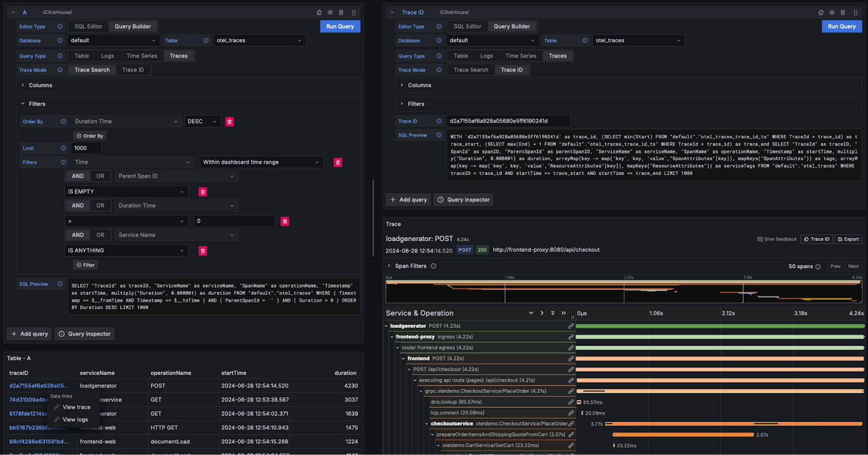Expand the Columns section in query A
The height and width of the screenshot is (455, 868).
coord(40,85)
